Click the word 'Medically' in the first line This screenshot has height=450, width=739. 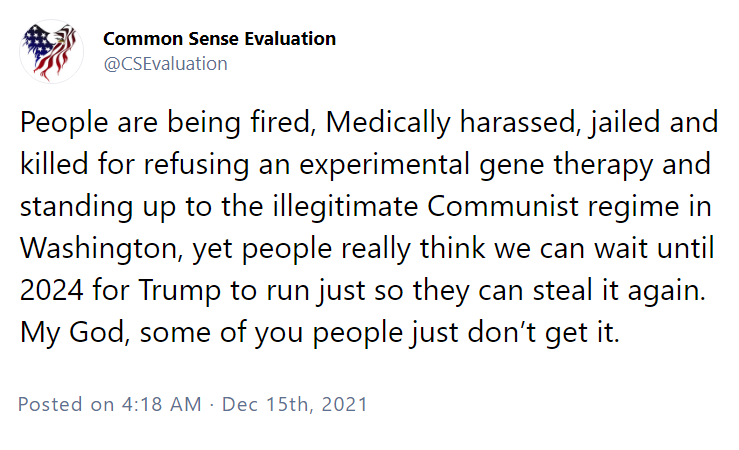point(388,123)
